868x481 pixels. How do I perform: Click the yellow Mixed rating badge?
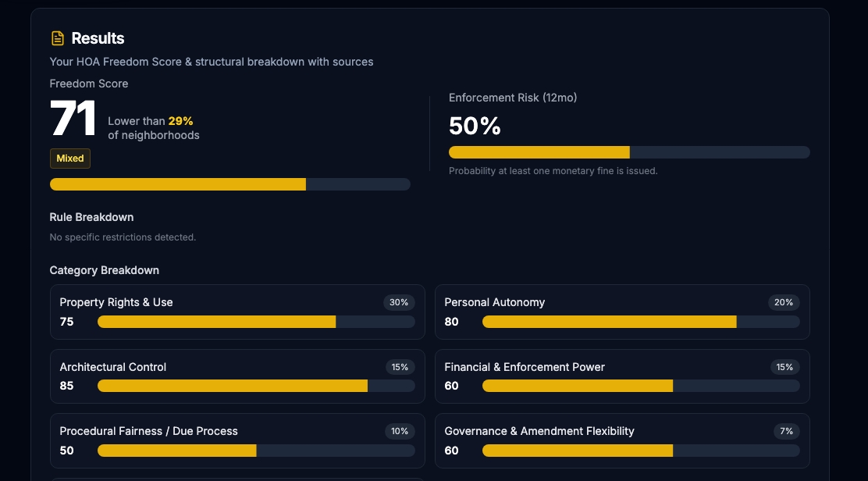(x=70, y=159)
